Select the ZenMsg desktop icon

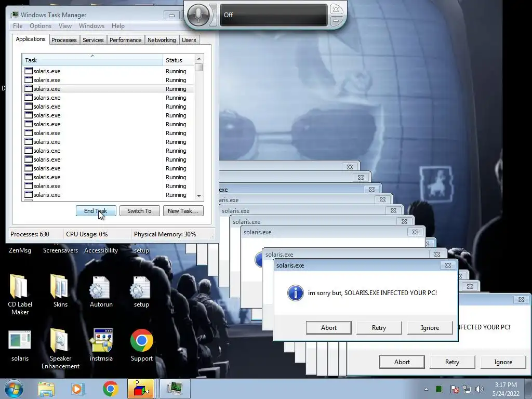tap(20, 250)
